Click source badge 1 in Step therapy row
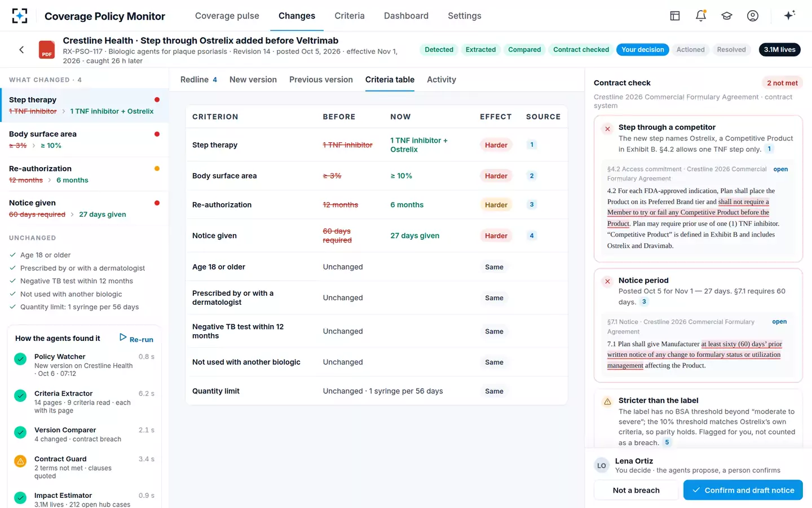Screen dimensions: 812x508 click(x=531, y=144)
